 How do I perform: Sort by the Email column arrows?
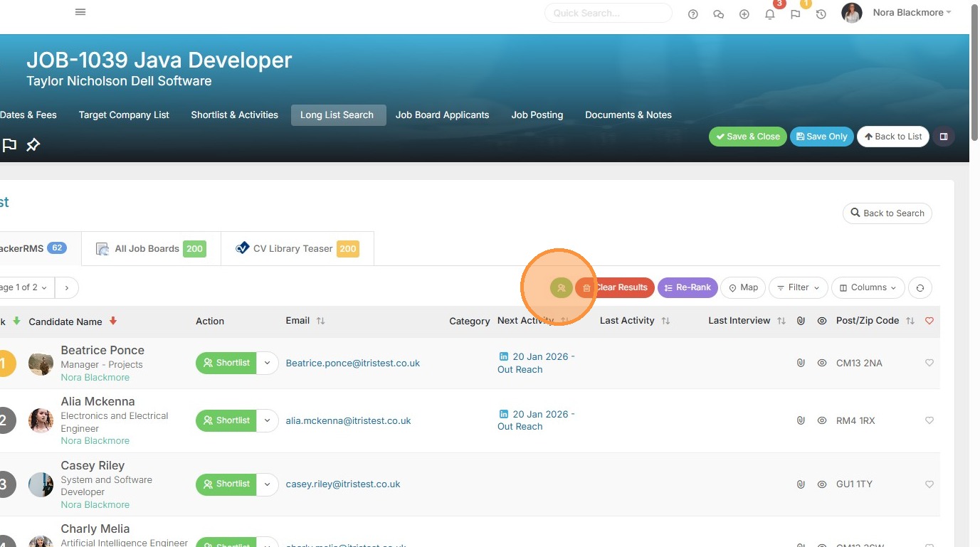pyautogui.click(x=320, y=321)
